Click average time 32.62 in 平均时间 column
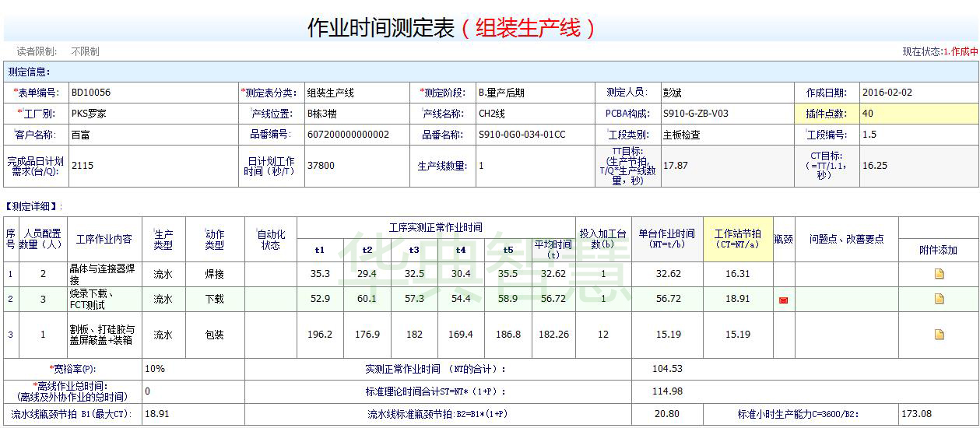Image resolution: width=980 pixels, height=428 pixels. coord(553,274)
